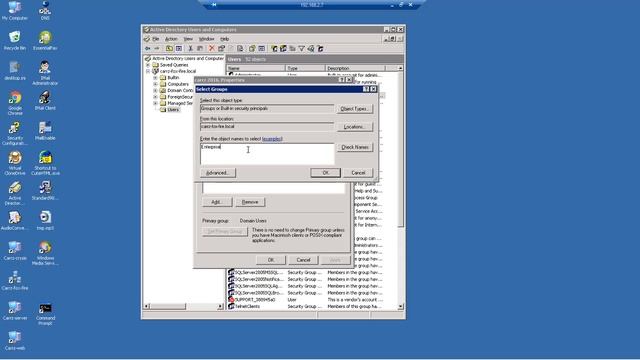640x360 pixels.
Task: Open the IMail Administrator desktop icon
Action: tap(45, 73)
